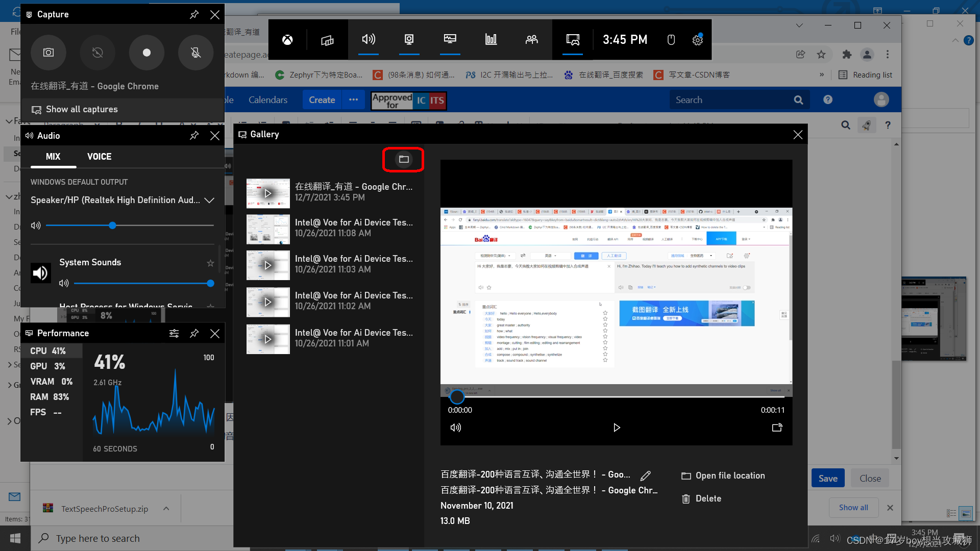This screenshot has height=551, width=980.
Task: Take a screenshot with the camera icon
Action: [48, 53]
